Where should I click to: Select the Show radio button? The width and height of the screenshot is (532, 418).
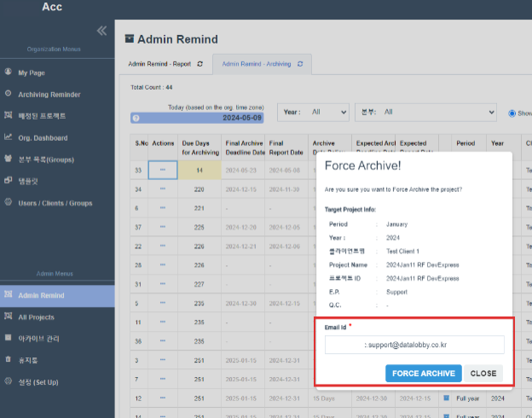[x=512, y=113]
